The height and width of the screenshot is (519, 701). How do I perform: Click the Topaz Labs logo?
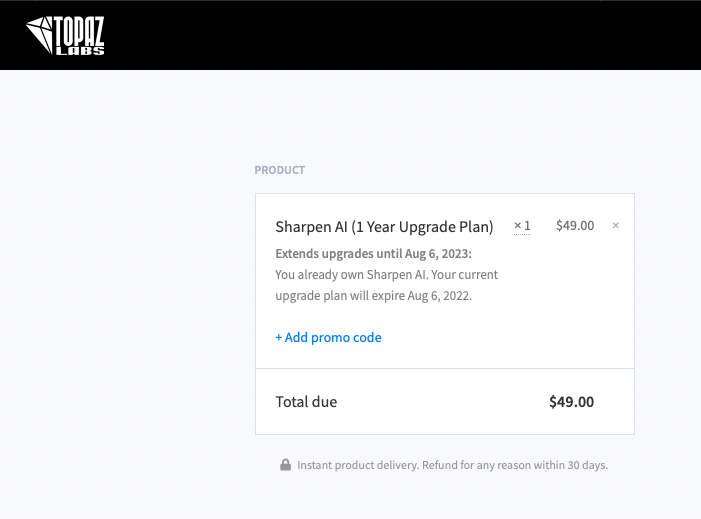pos(66,34)
